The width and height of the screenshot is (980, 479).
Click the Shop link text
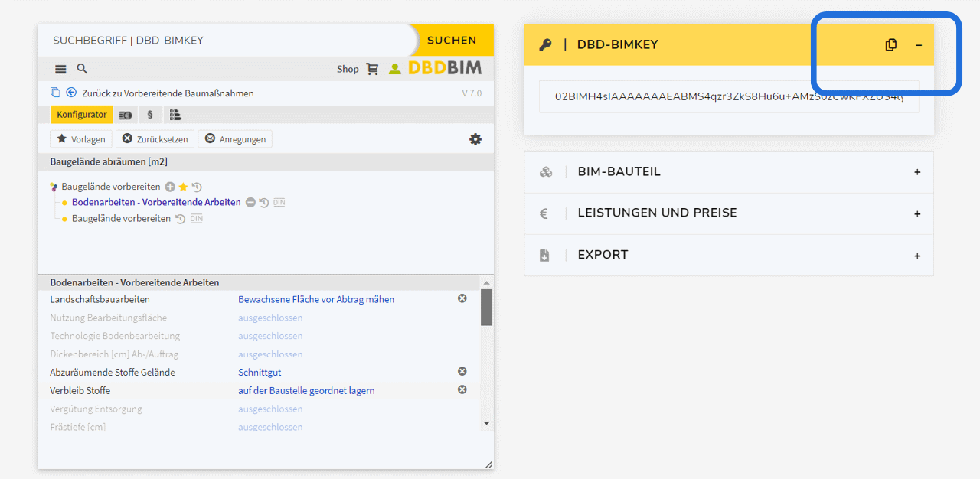tap(348, 69)
